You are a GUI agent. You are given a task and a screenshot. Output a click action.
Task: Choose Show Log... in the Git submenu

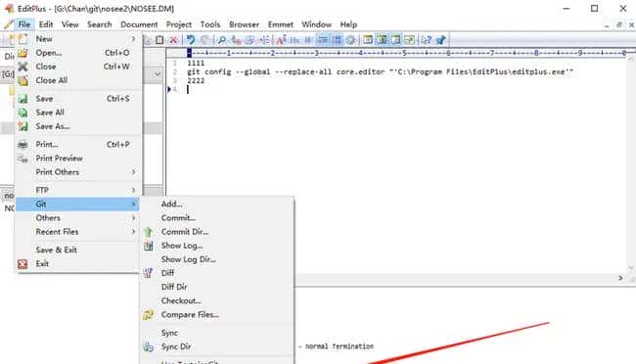click(x=217, y=246)
